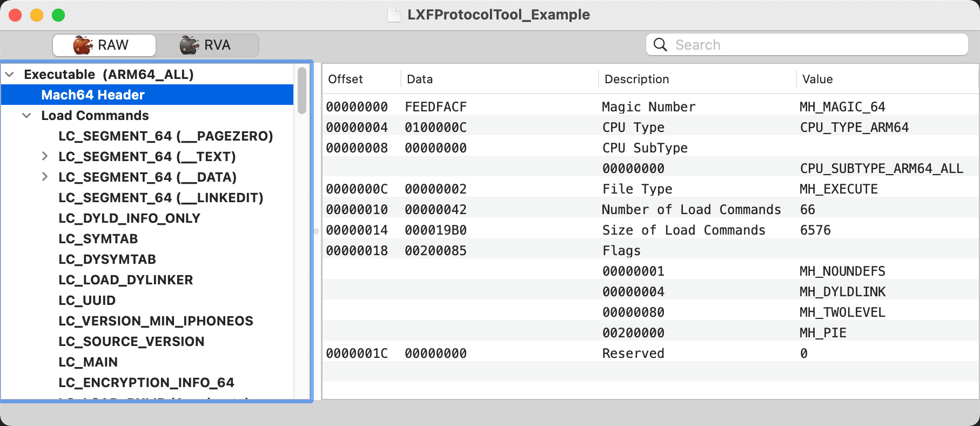The height and width of the screenshot is (426, 980).
Task: Select LC_SYMTAB item
Action: coord(98,239)
